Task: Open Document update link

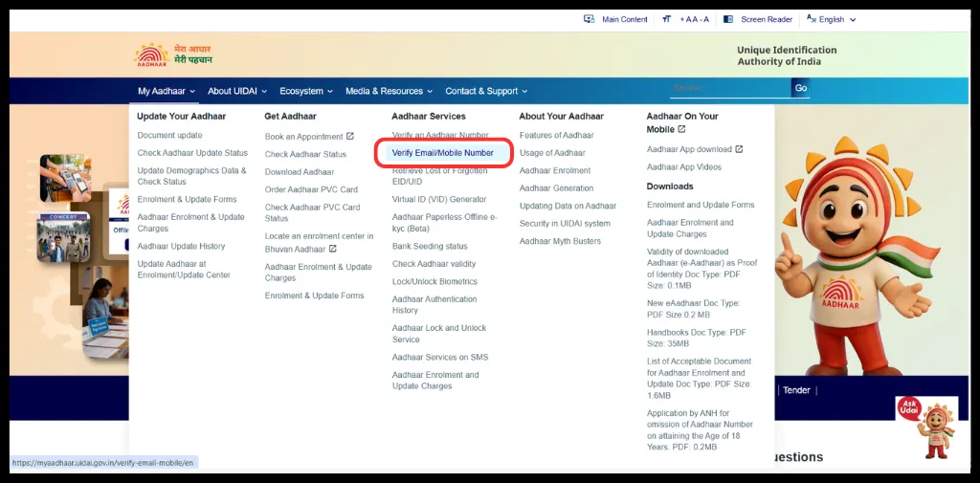Action: [x=170, y=135]
